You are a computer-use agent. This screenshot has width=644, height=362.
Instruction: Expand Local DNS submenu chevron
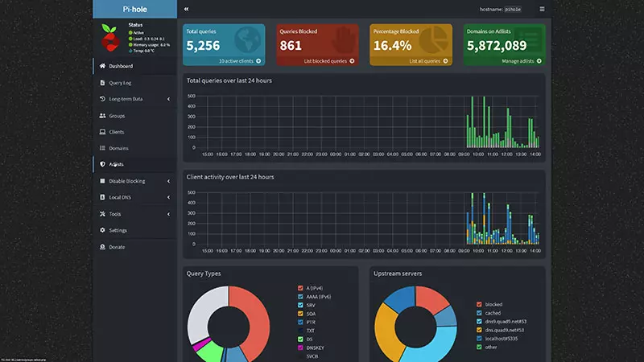168,197
